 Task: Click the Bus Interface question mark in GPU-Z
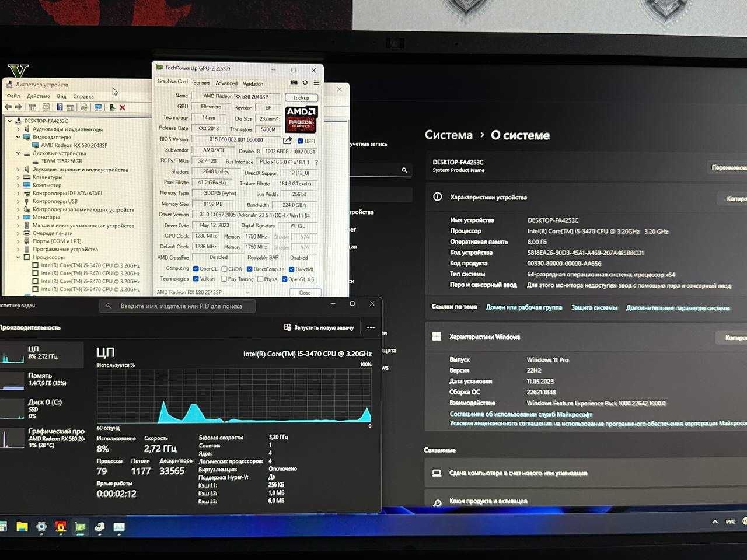317,162
